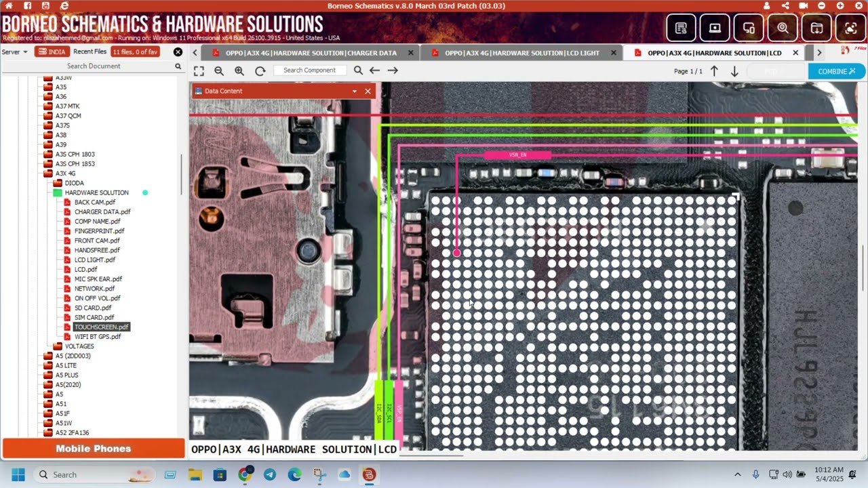
Task: Close the LCD tab
Action: pos(795,53)
